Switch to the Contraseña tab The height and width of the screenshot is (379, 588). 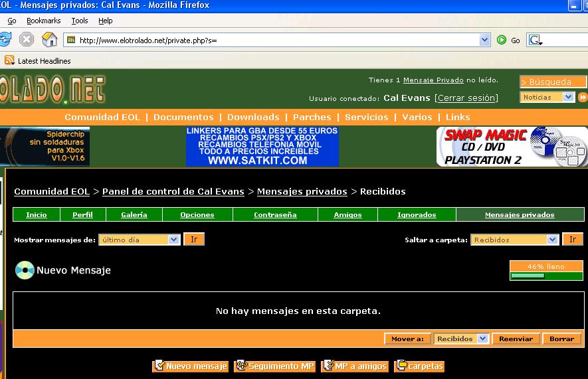tap(275, 214)
